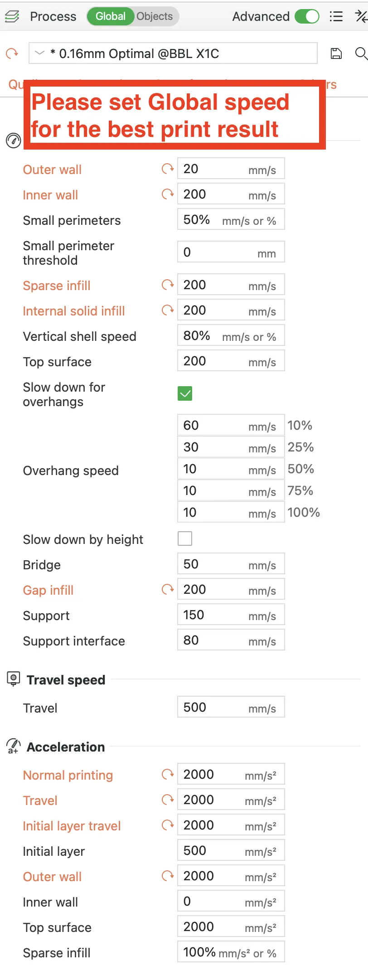Reset the preset with top revert arrow

point(12,53)
